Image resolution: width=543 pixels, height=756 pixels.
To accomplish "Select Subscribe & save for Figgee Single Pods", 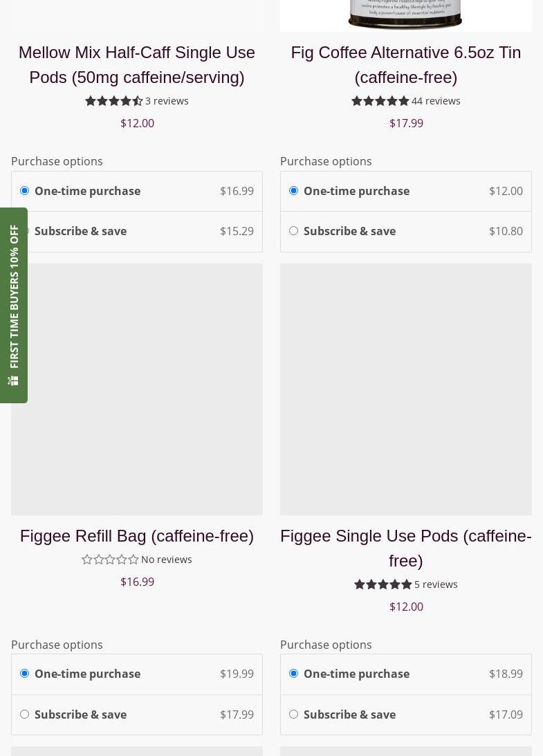I will click(293, 714).
